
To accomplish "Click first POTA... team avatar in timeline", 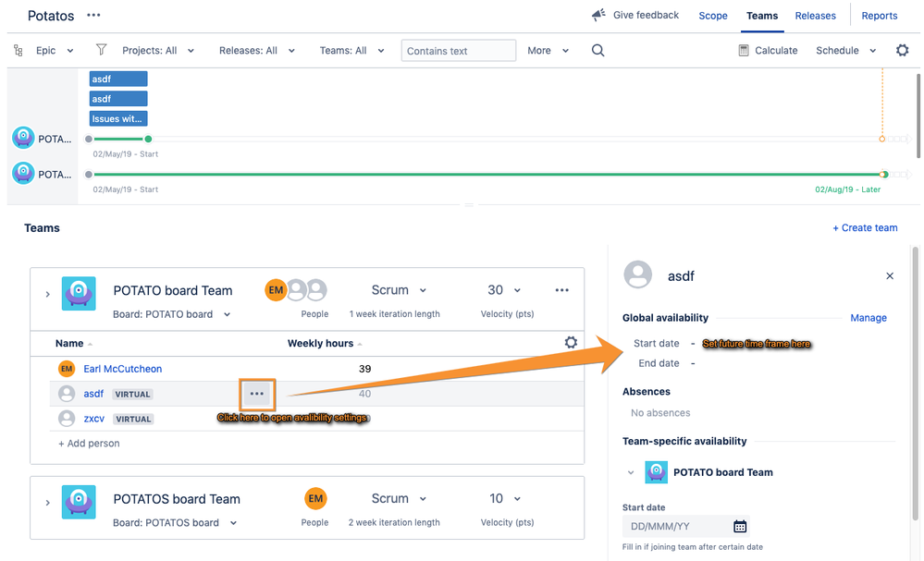I will (23, 139).
